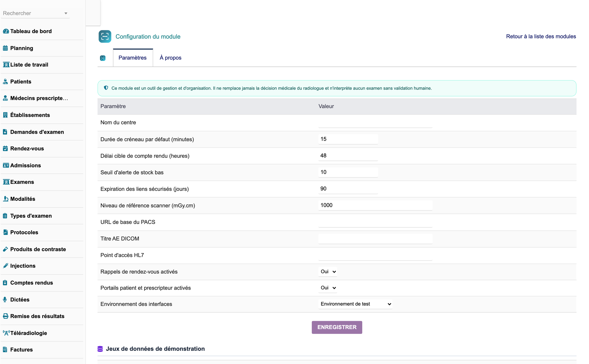Click the Remise des résultats printer icon
This screenshot has width=589, height=364.
5,316
